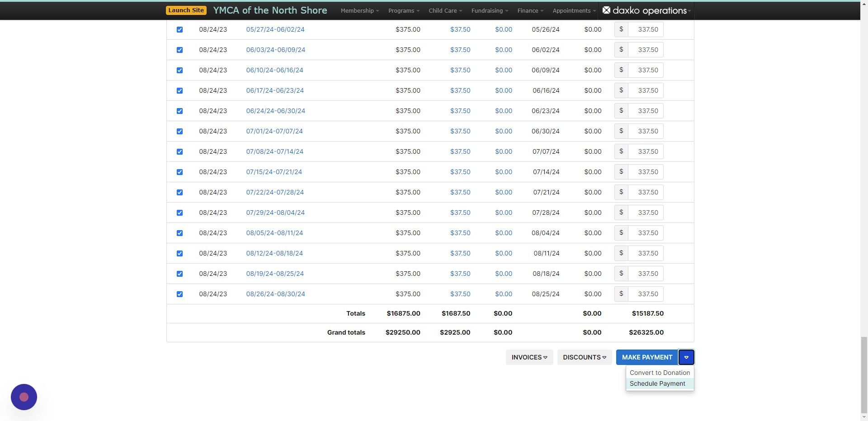Image resolution: width=868 pixels, height=421 pixels.
Task: Edit payment amount for 08/12/24-08/18/24 row
Action: 646,253
